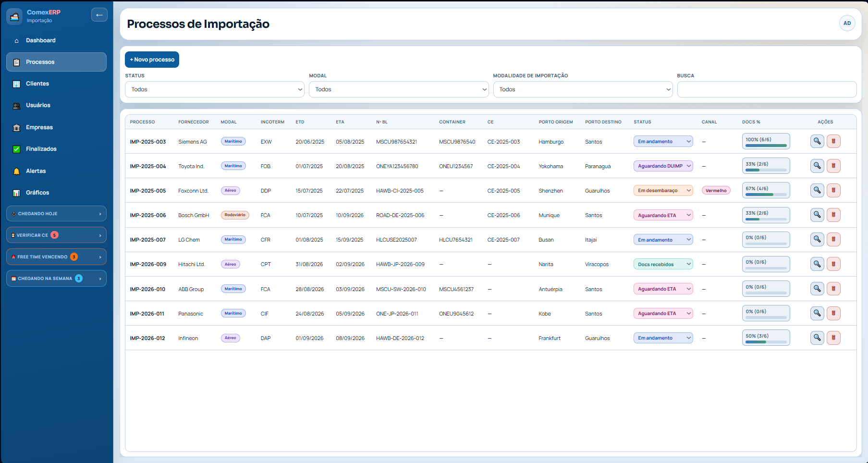This screenshot has height=463, width=868.
Task: Open magnifier for process IMP-2025-005
Action: pyautogui.click(x=817, y=190)
